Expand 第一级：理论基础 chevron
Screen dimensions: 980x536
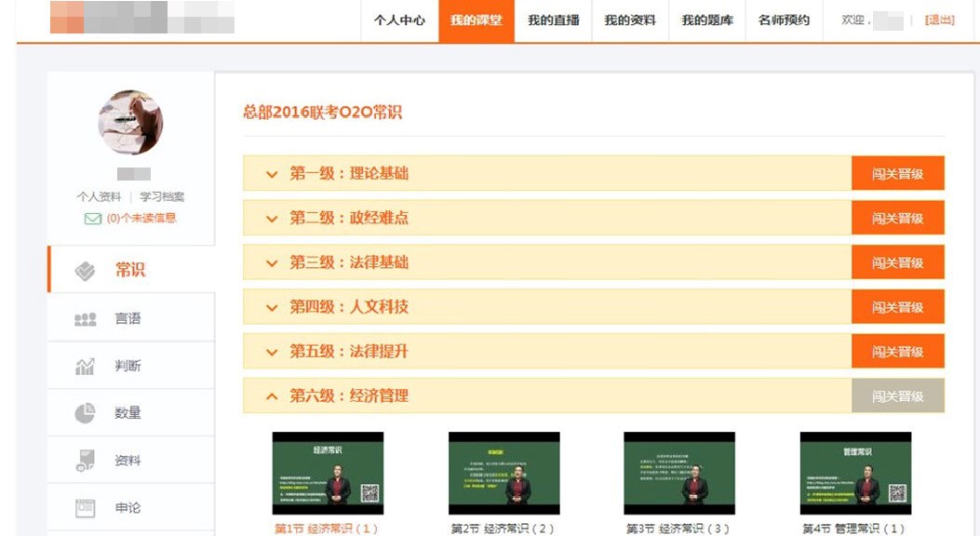pos(272,174)
